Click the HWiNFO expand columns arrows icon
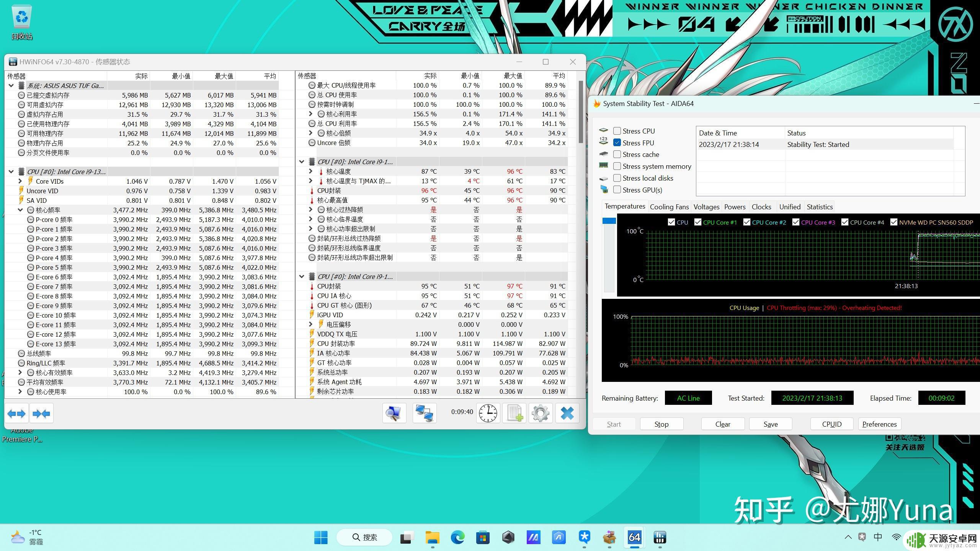Image resolution: width=980 pixels, height=551 pixels. click(x=16, y=413)
